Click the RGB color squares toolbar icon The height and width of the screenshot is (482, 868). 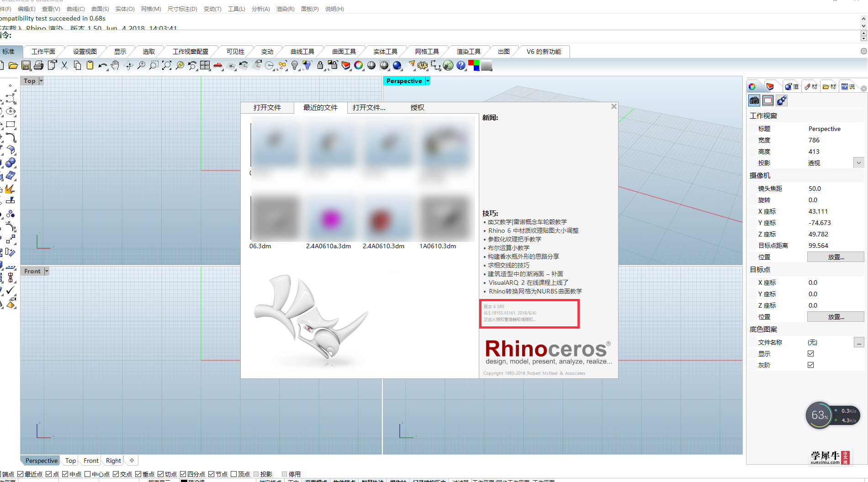[474, 66]
